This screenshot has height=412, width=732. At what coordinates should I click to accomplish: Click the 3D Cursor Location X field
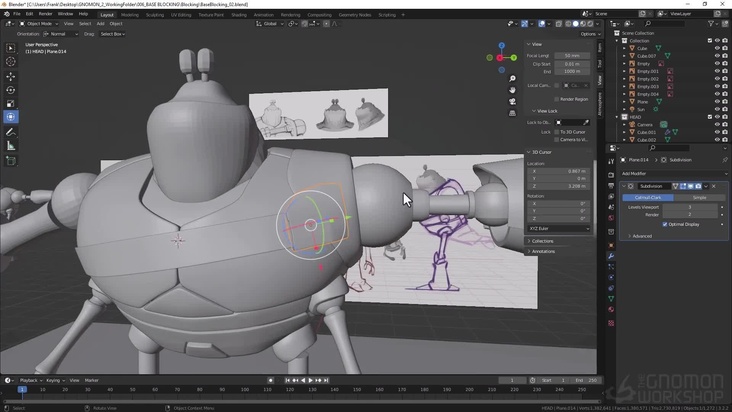coord(558,171)
